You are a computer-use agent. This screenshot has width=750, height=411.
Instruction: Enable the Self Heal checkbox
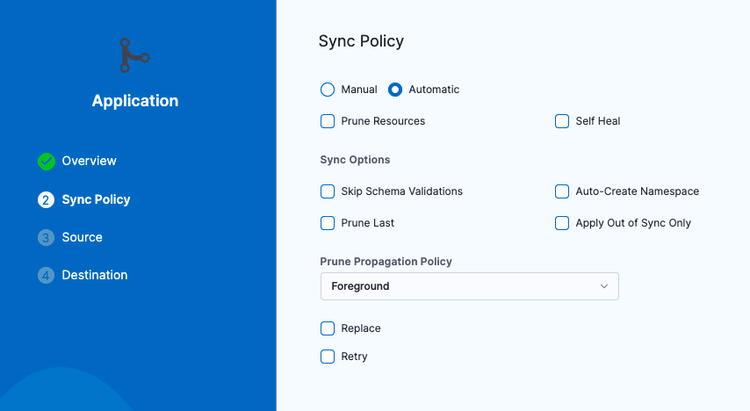coord(562,122)
